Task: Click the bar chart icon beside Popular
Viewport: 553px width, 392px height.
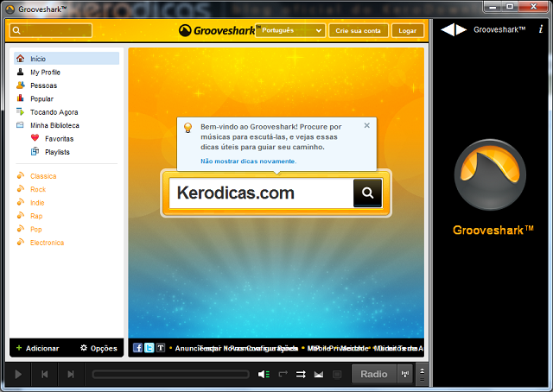Action: pyautogui.click(x=21, y=98)
